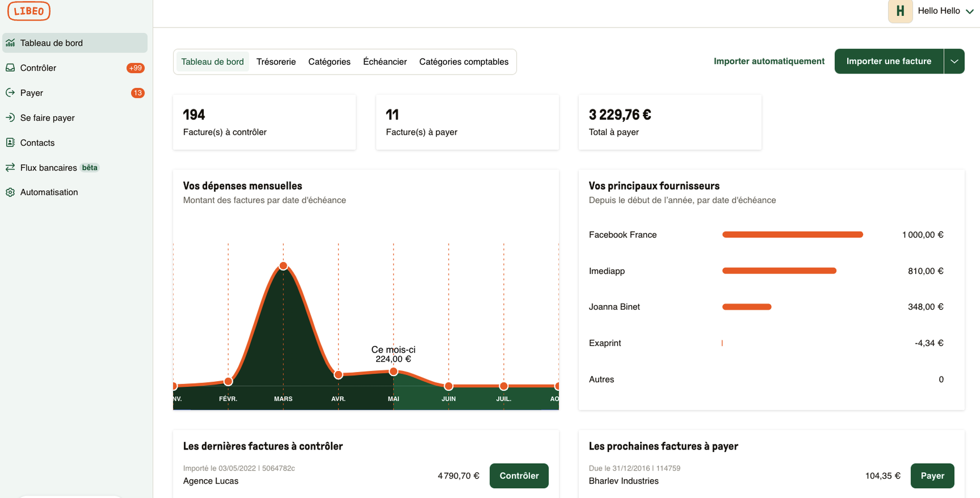The width and height of the screenshot is (980, 498).
Task: Click the Automatisation gear icon
Action: pyautogui.click(x=10, y=192)
